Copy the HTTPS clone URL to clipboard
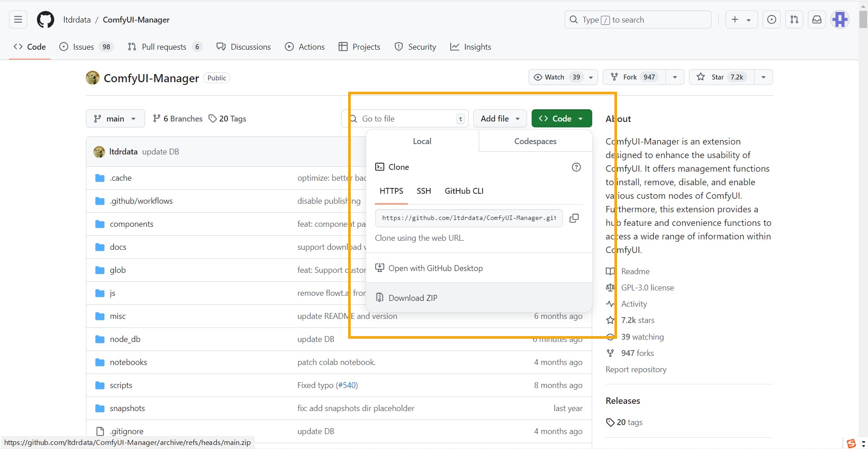The height and width of the screenshot is (449, 868). point(574,218)
